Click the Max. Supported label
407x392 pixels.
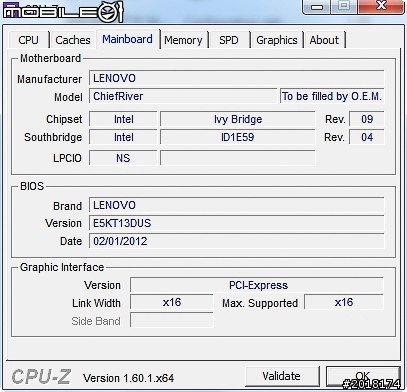(260, 303)
